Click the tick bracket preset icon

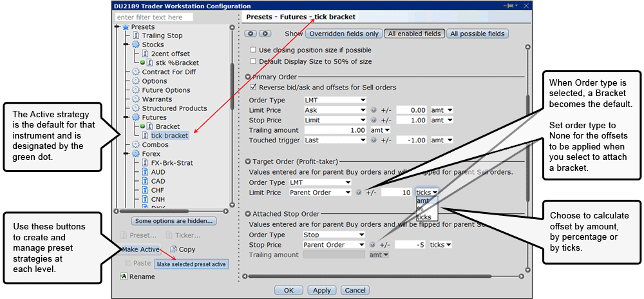pyautogui.click(x=144, y=135)
